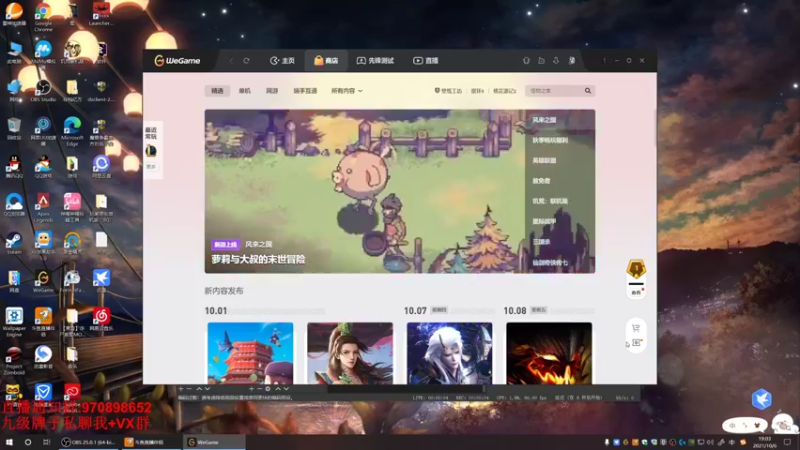
Task: Open the featured banner 萝莉与大叔的末世冒险
Action: point(364,191)
